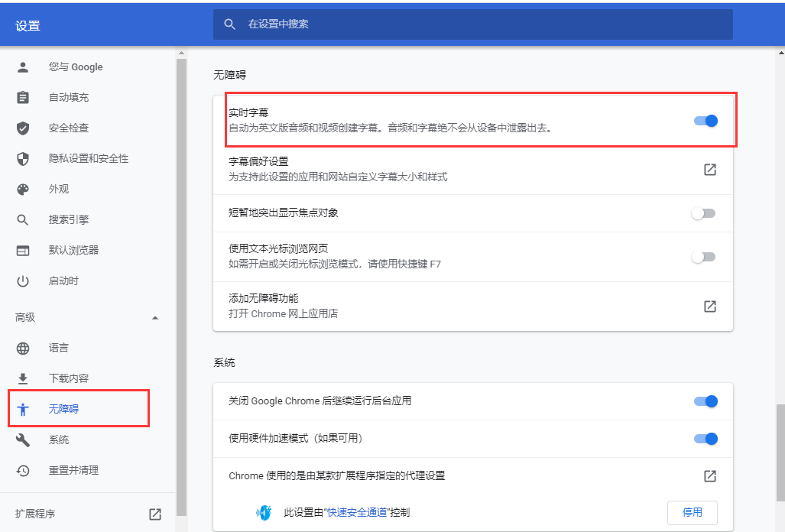785x532 pixels.
Task: Select 语言 under 高级
Action: [59, 348]
